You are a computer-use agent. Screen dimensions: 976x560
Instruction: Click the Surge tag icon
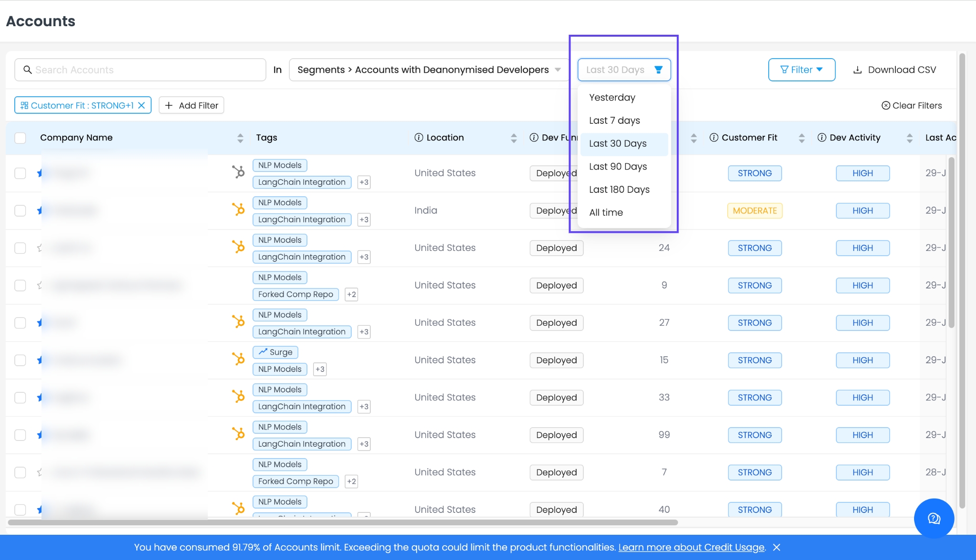click(x=263, y=352)
